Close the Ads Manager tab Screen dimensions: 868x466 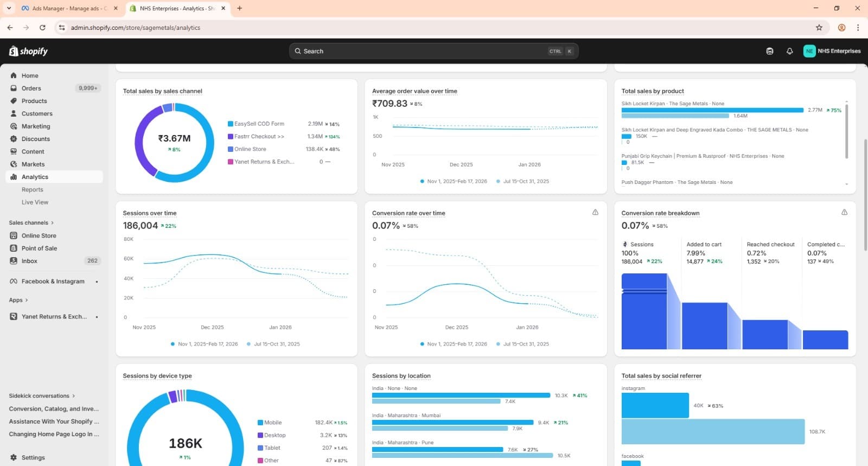[x=116, y=8]
